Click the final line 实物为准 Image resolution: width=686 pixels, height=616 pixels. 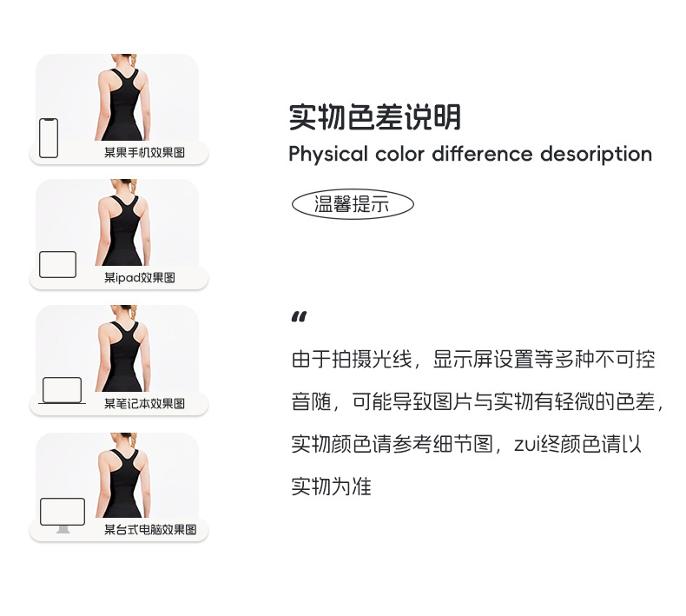tap(331, 487)
